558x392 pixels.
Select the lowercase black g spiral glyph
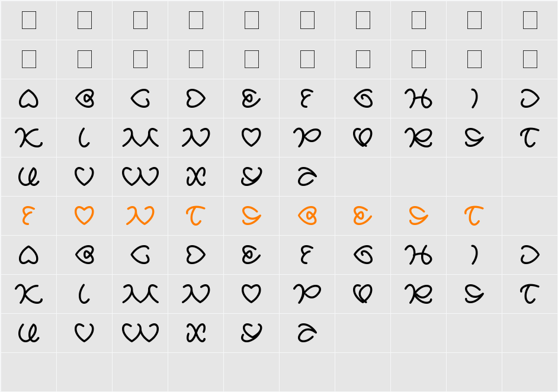[363, 255]
